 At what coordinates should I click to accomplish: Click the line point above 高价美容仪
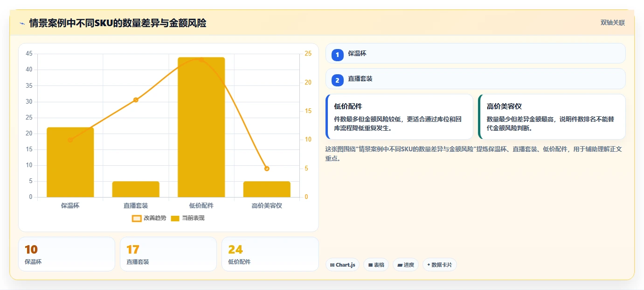[x=267, y=169]
